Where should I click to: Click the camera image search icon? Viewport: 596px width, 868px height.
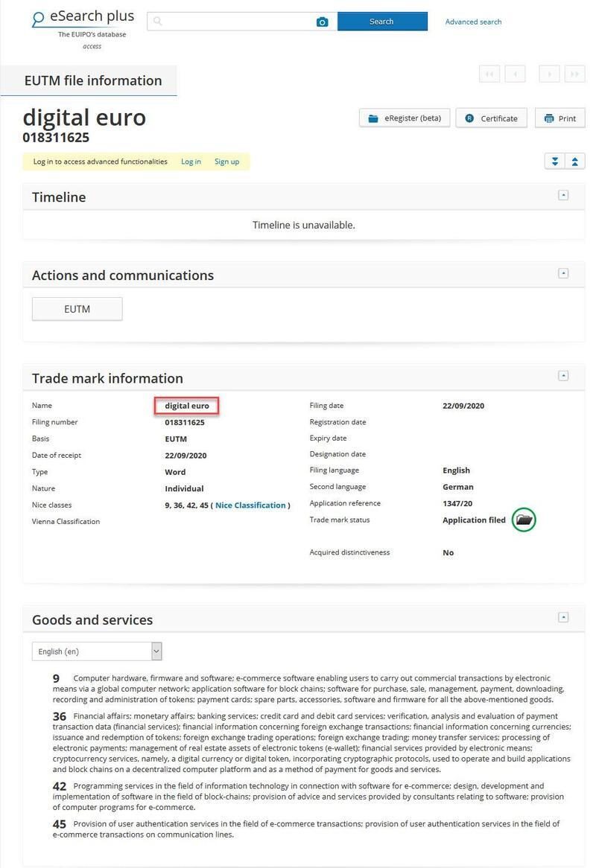click(322, 22)
